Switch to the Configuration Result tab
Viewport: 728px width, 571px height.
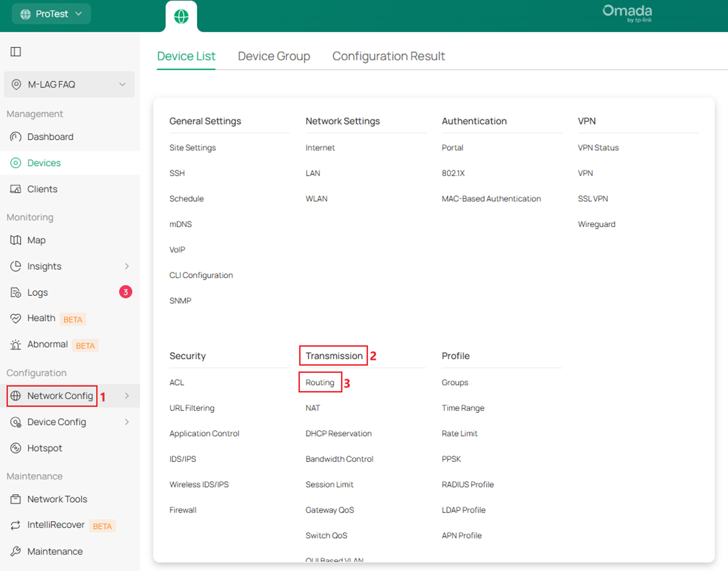tap(388, 56)
